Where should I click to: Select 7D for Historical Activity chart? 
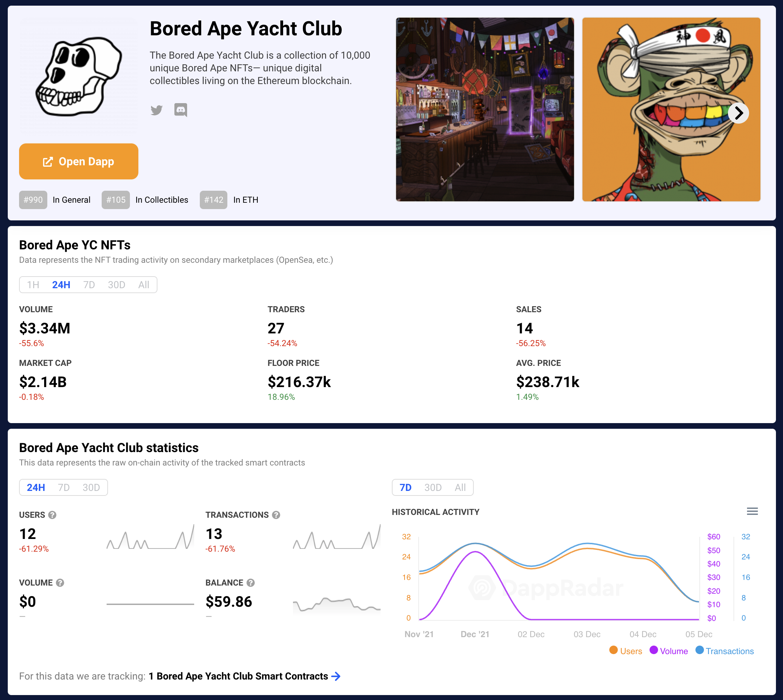coord(406,487)
